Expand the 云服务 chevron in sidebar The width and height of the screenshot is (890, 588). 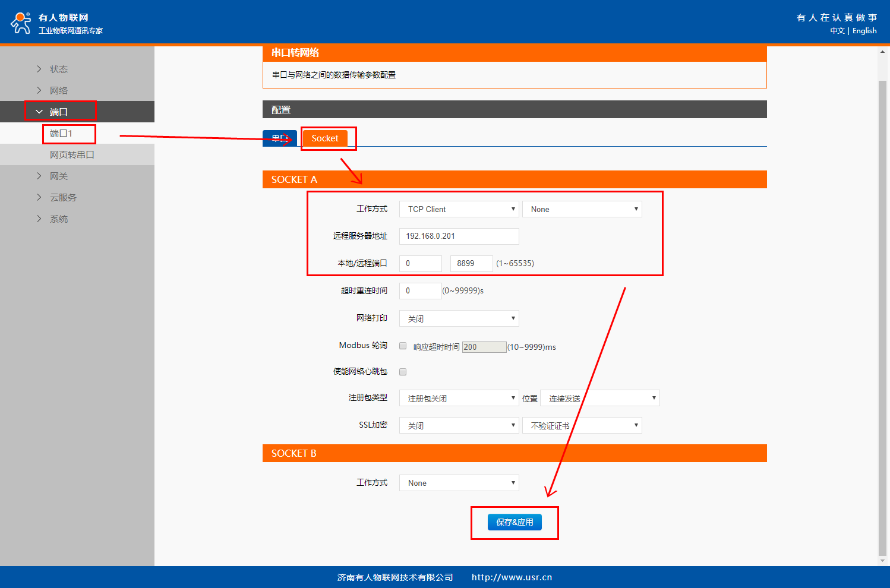tap(39, 198)
